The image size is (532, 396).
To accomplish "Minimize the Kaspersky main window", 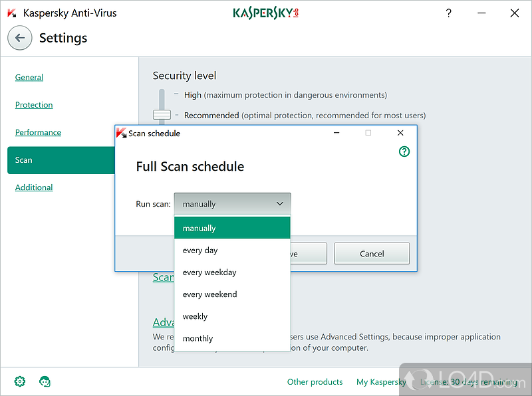I will 481,13.
